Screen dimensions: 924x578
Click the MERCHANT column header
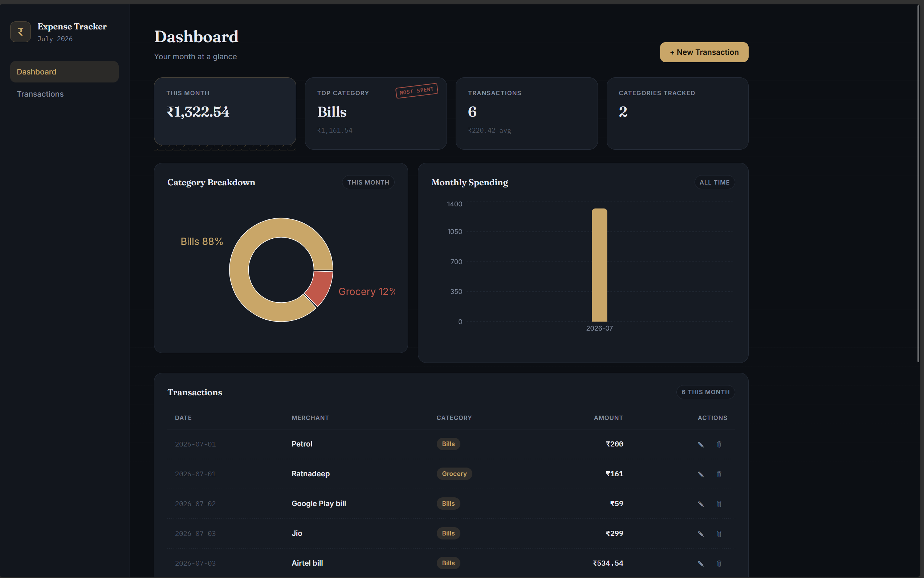click(310, 418)
